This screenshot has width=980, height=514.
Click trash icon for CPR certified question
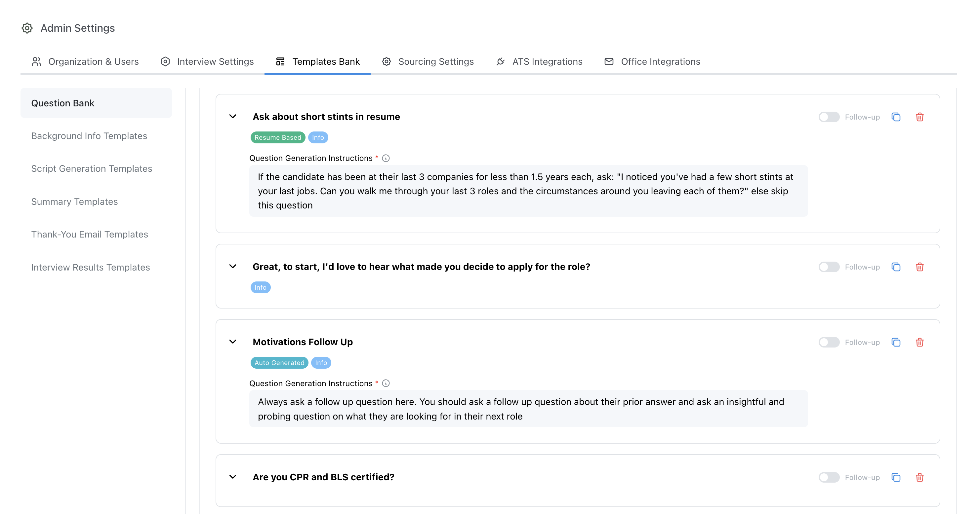click(x=919, y=477)
